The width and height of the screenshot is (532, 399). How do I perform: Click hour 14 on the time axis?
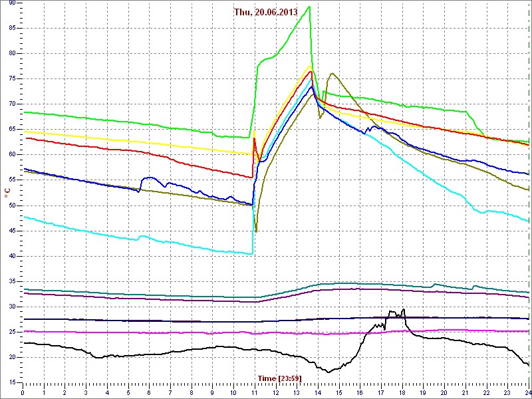[x=318, y=392]
